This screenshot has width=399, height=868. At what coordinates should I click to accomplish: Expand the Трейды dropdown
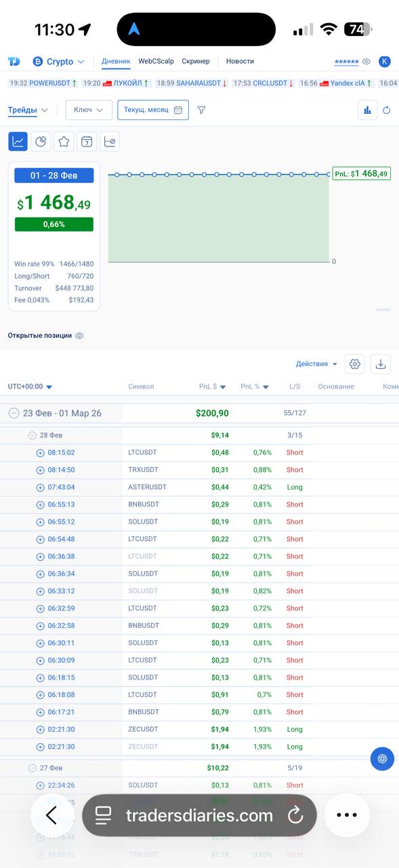pyautogui.click(x=28, y=110)
